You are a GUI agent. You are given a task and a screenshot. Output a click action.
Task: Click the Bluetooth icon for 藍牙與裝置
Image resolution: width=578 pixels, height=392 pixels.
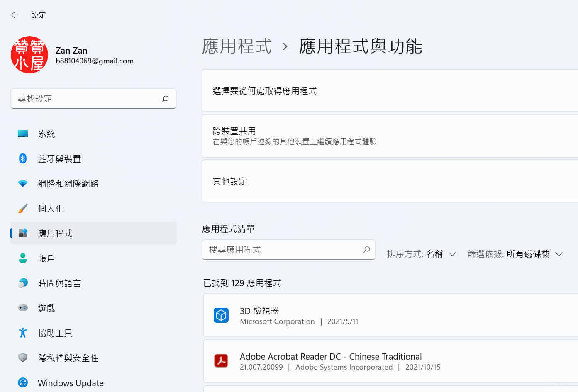point(23,159)
